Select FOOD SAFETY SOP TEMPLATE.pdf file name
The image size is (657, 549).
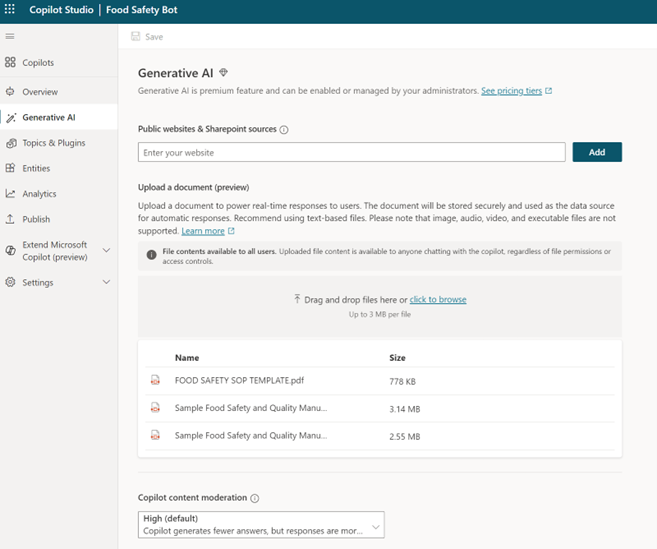[239, 381]
